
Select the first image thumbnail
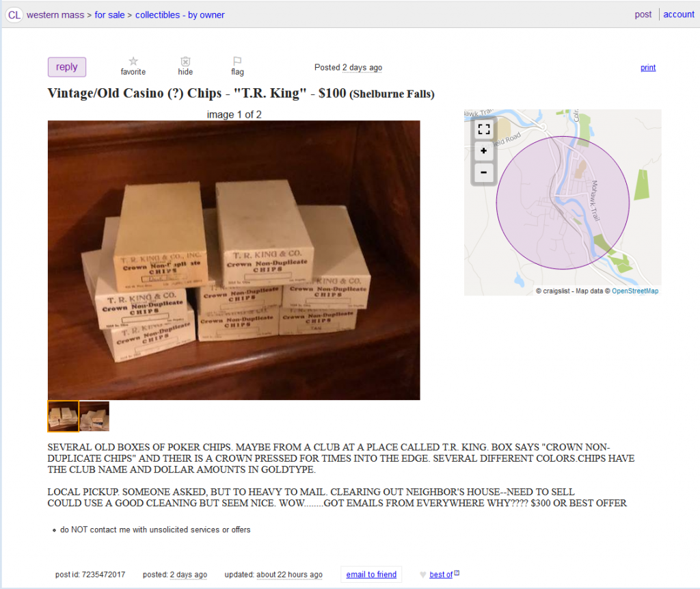(63, 416)
